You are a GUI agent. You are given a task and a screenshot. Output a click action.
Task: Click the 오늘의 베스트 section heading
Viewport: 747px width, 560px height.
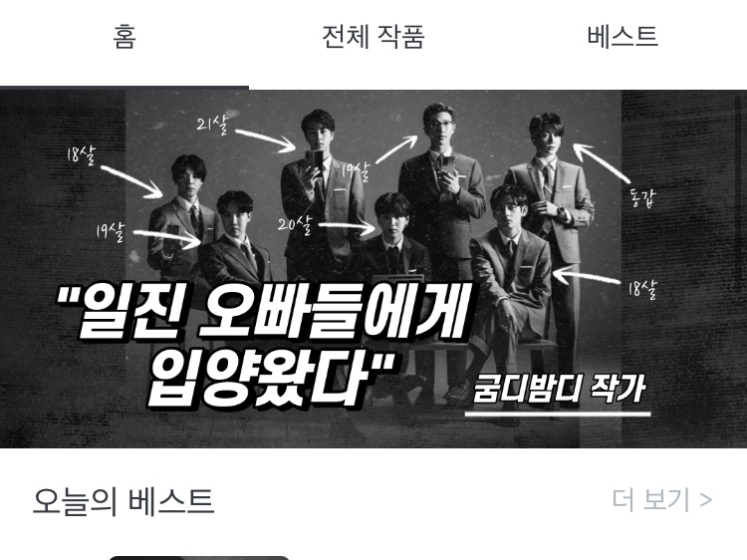[124, 501]
